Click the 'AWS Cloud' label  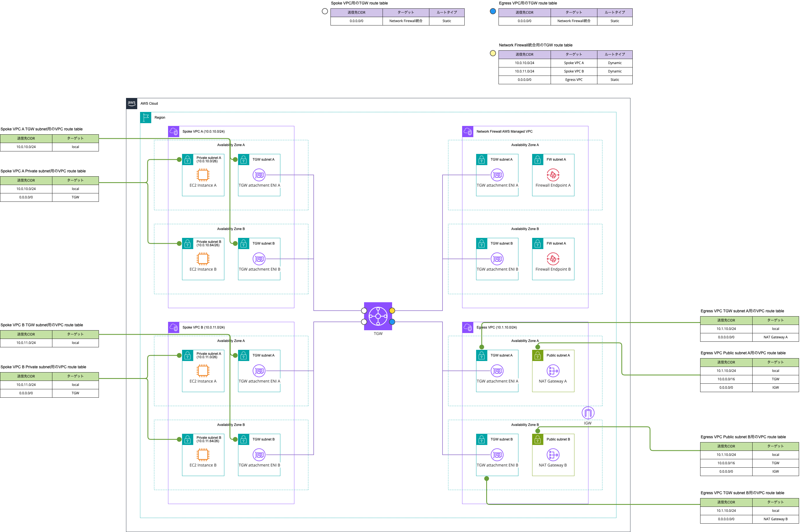(x=149, y=104)
